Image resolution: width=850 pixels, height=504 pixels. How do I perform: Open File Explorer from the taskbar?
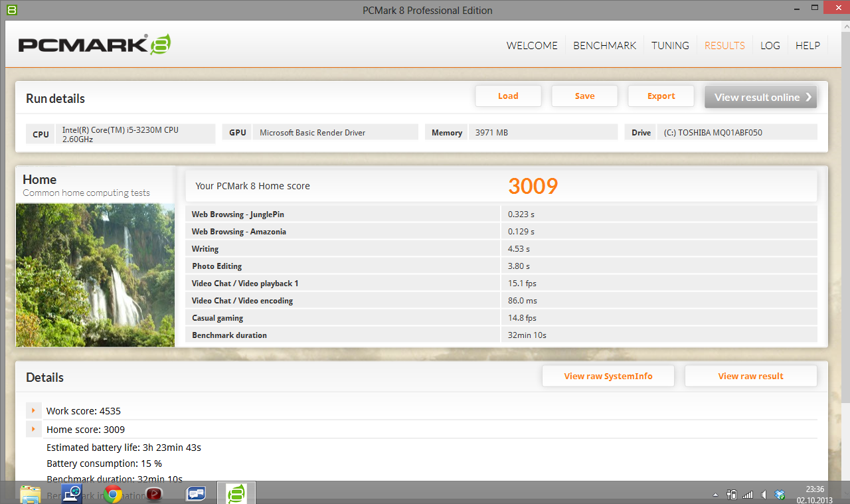pos(31,493)
